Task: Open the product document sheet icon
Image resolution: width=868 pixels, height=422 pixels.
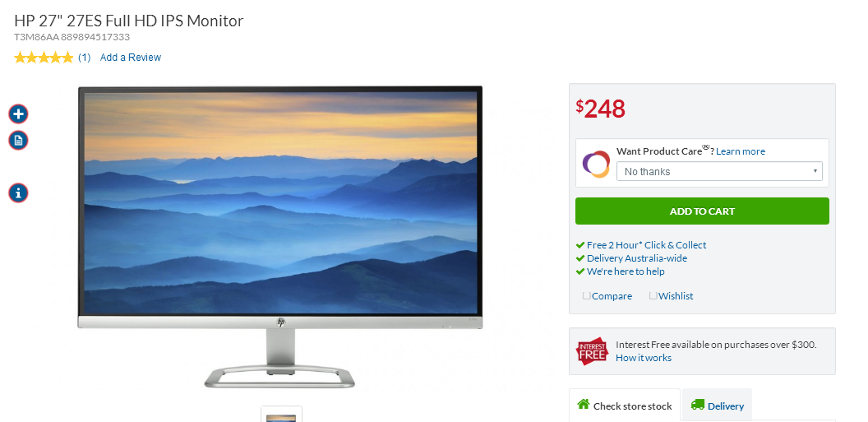Action: point(18,140)
